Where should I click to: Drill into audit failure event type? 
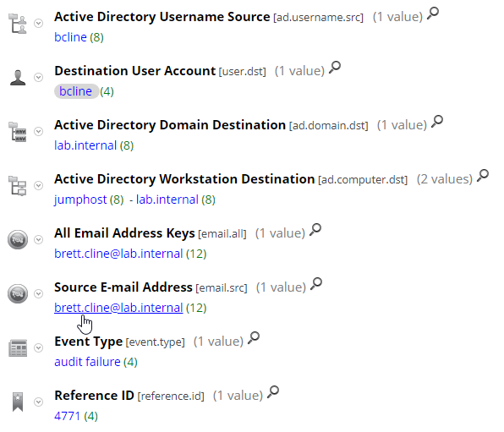click(87, 362)
